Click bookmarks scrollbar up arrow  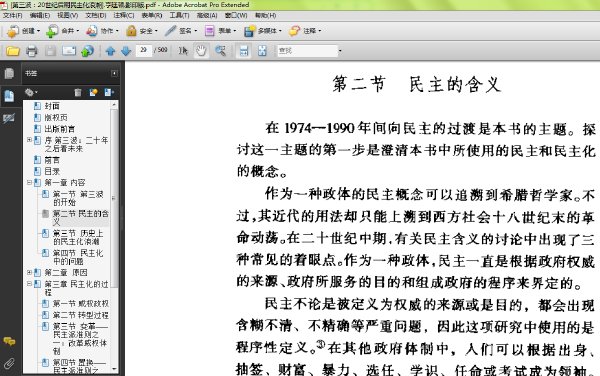114,104
